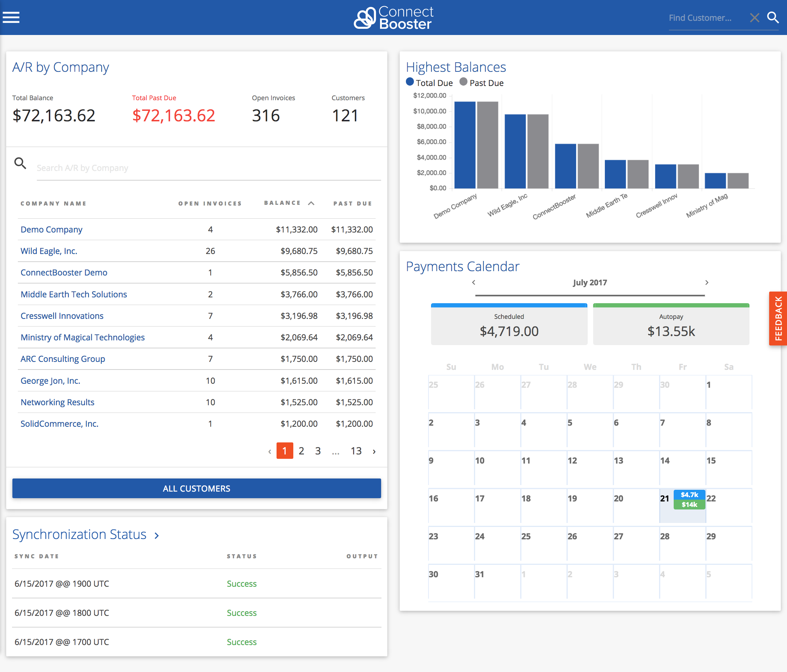Select page 1 in pagination
Image resolution: width=787 pixels, height=672 pixels.
285,451
